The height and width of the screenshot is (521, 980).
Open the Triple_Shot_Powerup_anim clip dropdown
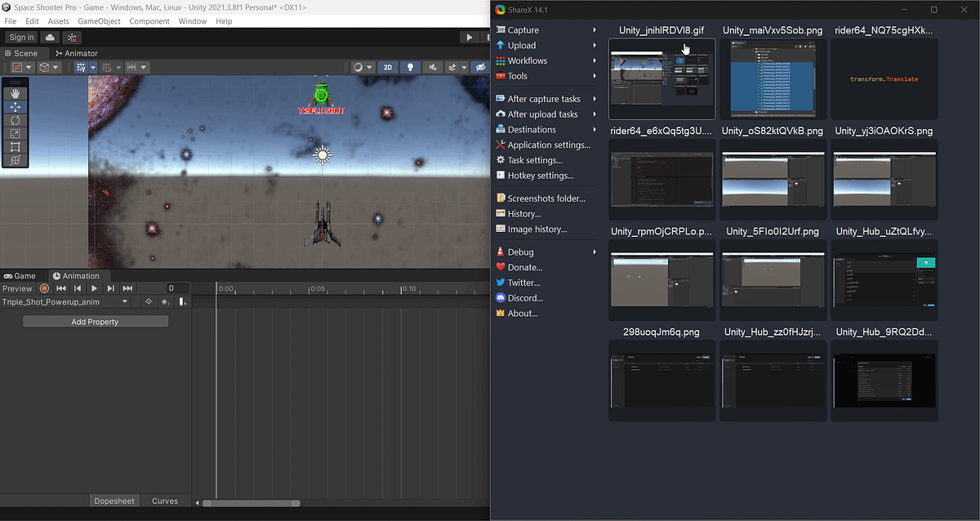[x=124, y=301]
